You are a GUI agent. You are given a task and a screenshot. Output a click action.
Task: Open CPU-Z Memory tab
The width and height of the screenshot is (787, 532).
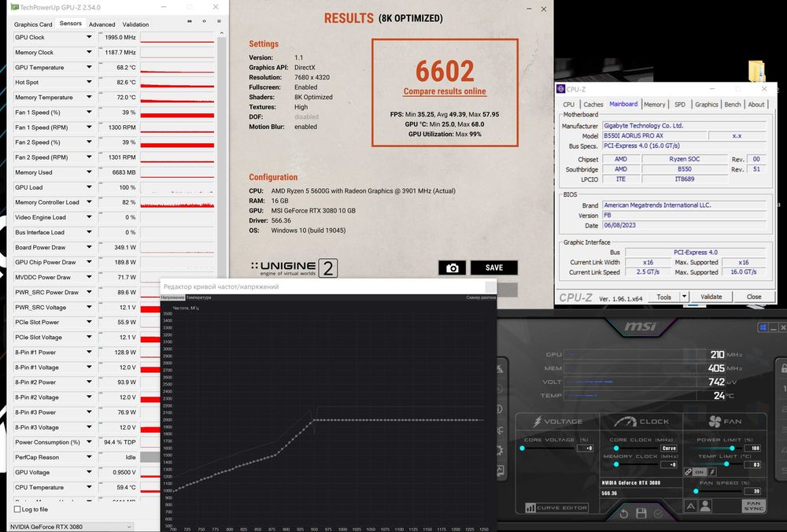coord(655,105)
